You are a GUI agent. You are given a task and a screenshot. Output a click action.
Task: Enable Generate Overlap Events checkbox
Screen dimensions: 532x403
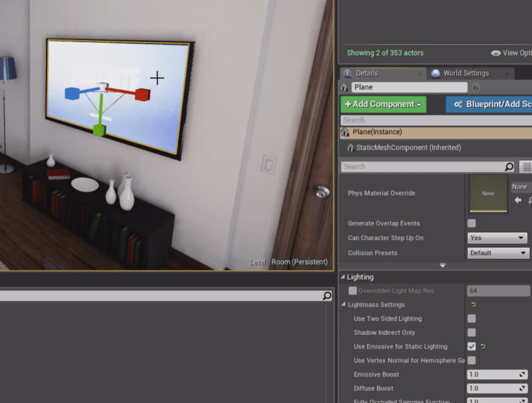pos(472,223)
